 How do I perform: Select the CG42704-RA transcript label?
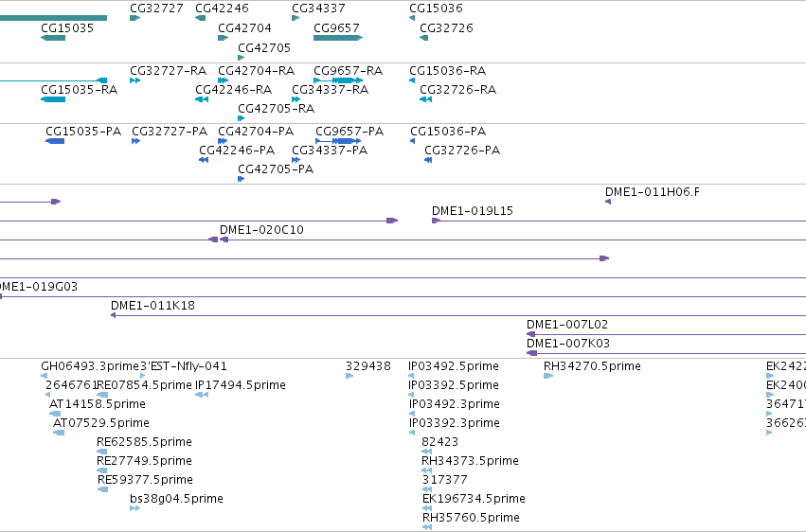(x=257, y=71)
